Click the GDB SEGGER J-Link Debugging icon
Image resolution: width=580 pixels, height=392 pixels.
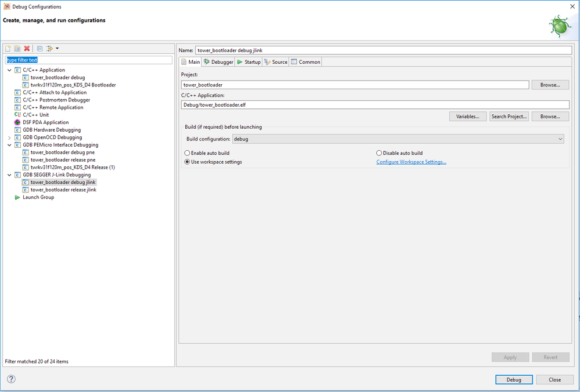coord(17,175)
